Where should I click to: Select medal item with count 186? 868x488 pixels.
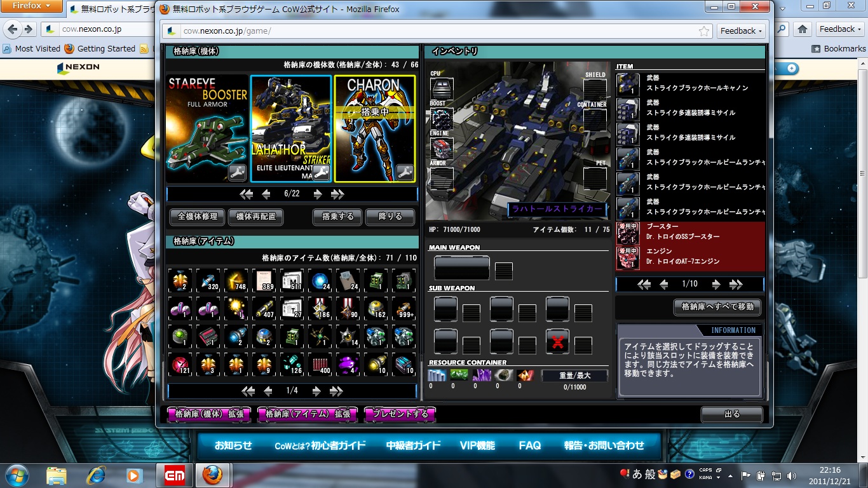[x=320, y=308]
